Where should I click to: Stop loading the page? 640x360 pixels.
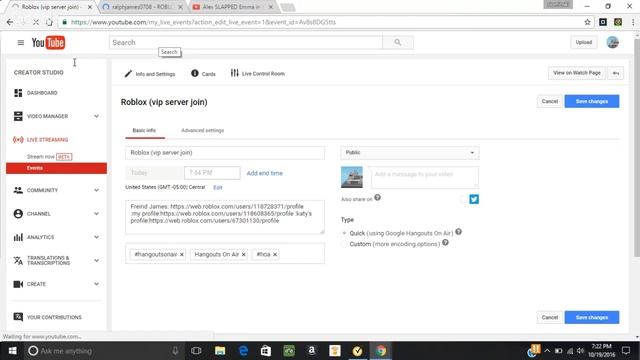36,22
